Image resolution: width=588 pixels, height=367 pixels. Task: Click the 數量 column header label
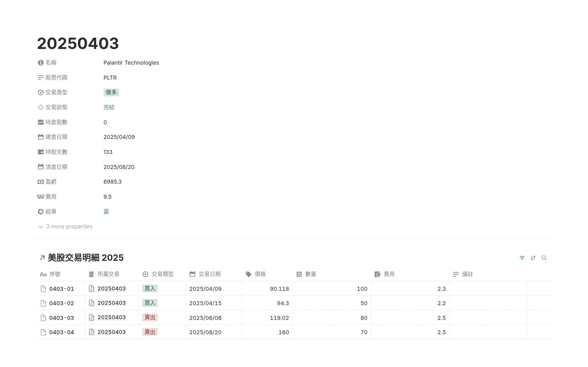(311, 275)
